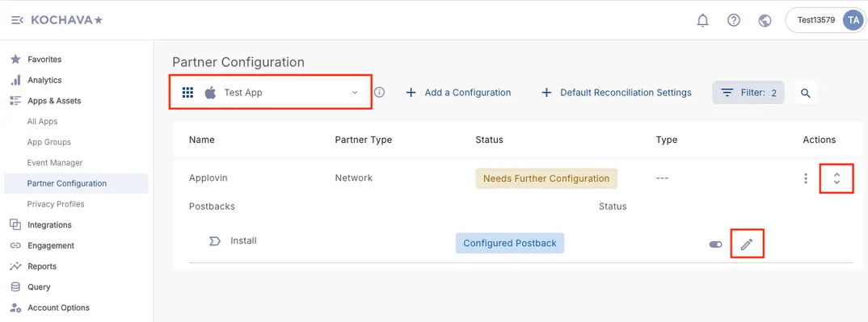Open Analytics in the sidebar

coord(44,80)
